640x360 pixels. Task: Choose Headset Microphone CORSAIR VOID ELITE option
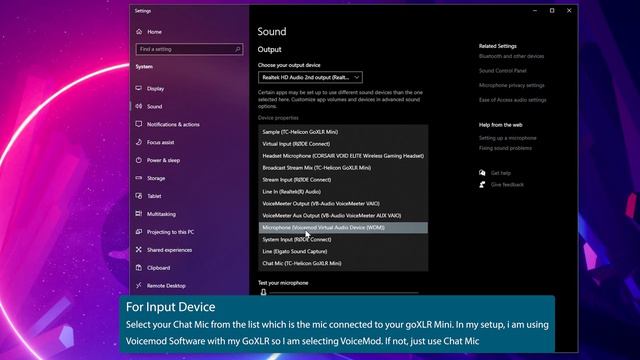(343, 156)
